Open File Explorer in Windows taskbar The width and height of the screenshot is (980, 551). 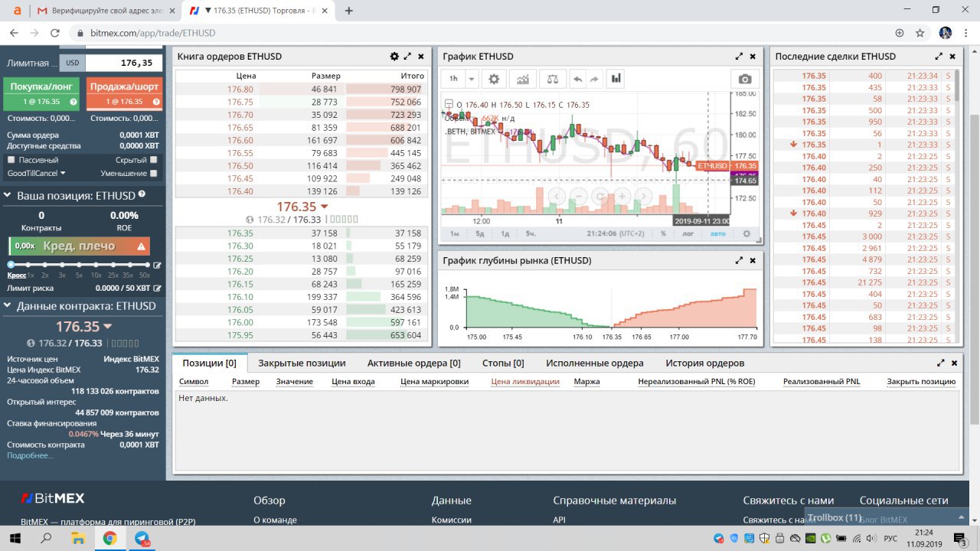(x=77, y=539)
